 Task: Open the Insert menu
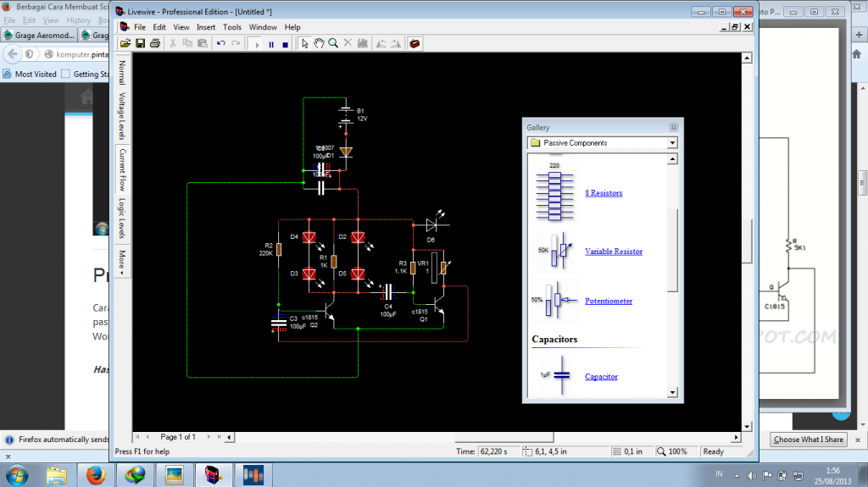pyautogui.click(x=206, y=27)
